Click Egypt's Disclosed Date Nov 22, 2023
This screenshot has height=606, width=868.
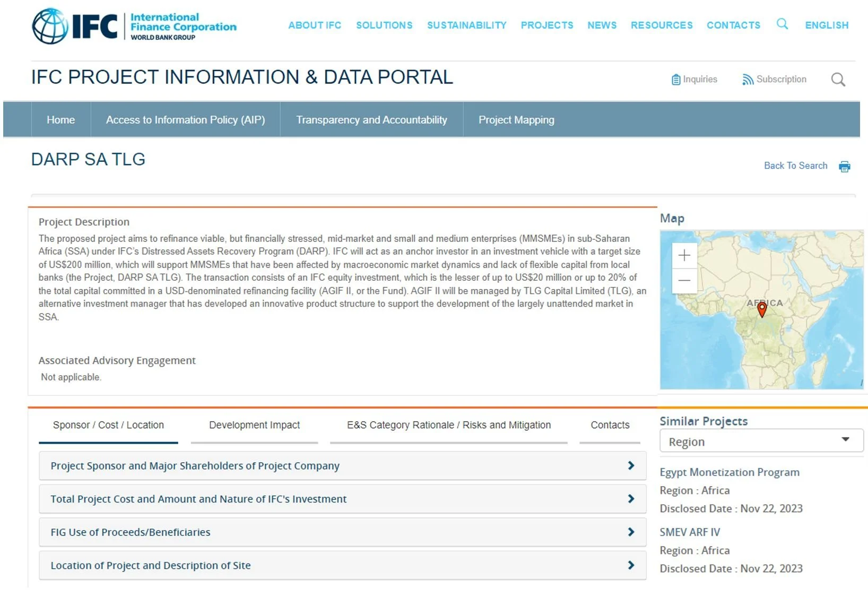[x=731, y=509]
